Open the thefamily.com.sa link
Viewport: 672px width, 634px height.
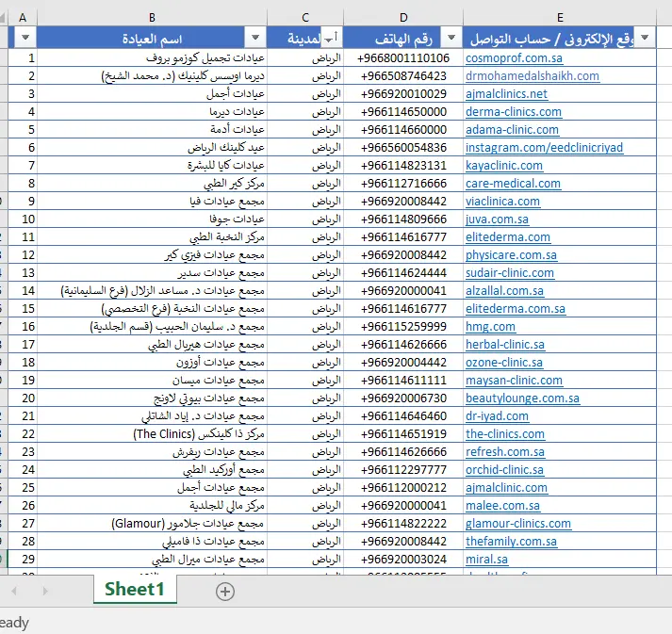point(511,542)
